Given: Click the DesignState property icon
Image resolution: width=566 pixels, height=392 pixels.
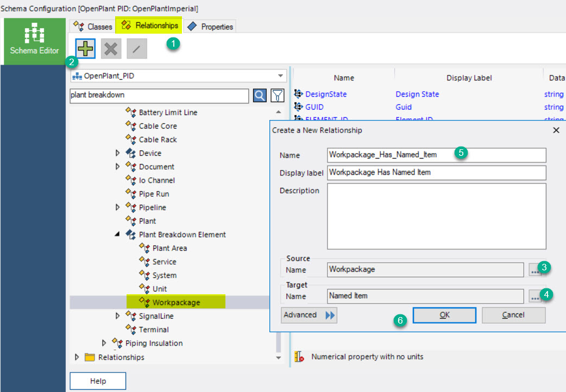Looking at the screenshot, I should (x=299, y=94).
